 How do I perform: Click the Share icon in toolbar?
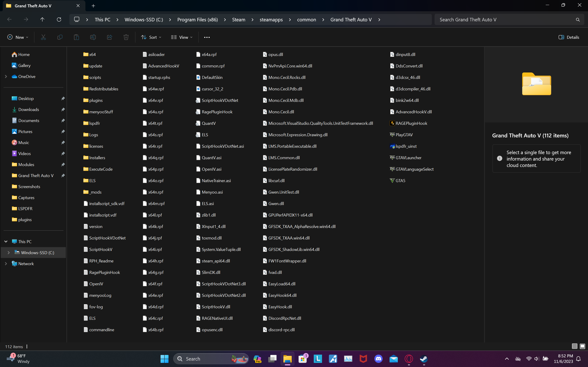pyautogui.click(x=109, y=37)
